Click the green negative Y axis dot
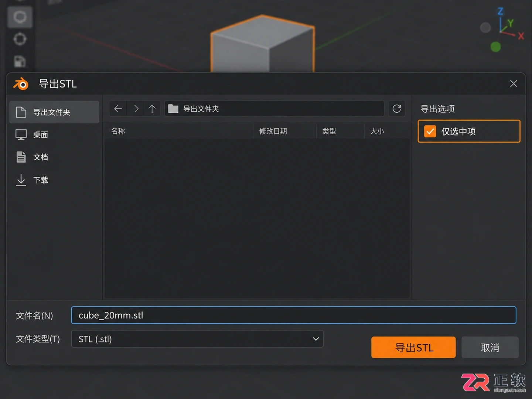The image size is (532, 399). click(495, 47)
